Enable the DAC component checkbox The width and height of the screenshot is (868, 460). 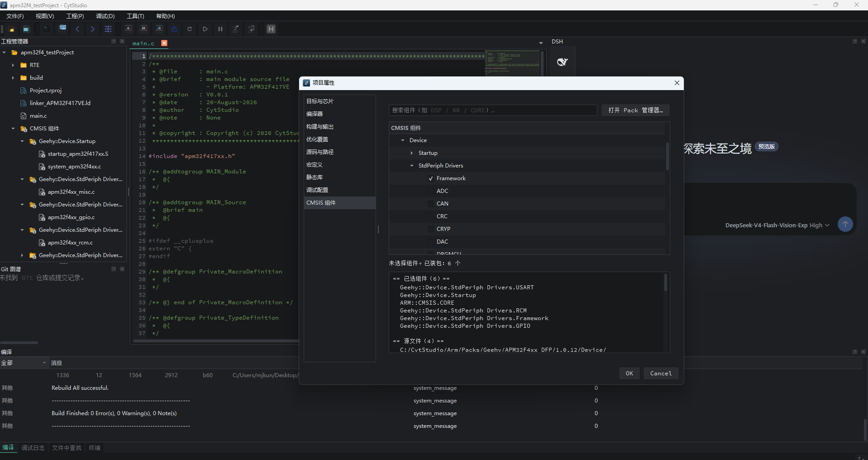tap(431, 242)
